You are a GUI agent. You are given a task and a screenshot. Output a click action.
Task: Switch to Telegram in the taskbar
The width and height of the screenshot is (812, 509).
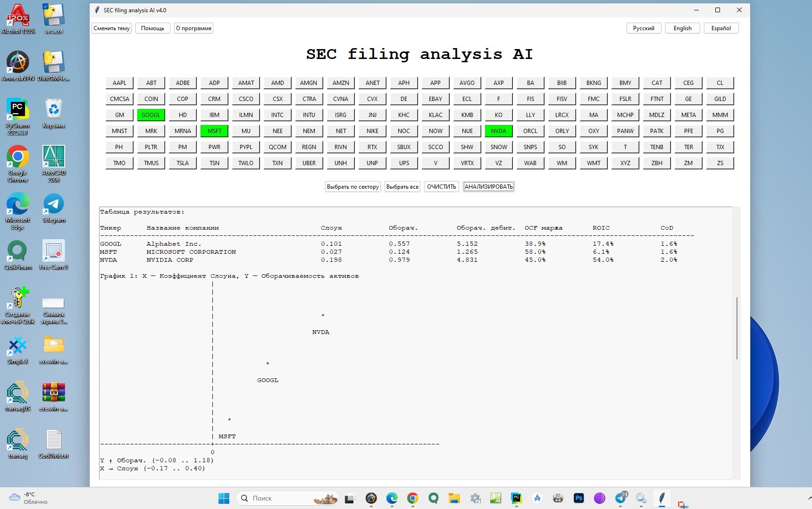(x=621, y=498)
